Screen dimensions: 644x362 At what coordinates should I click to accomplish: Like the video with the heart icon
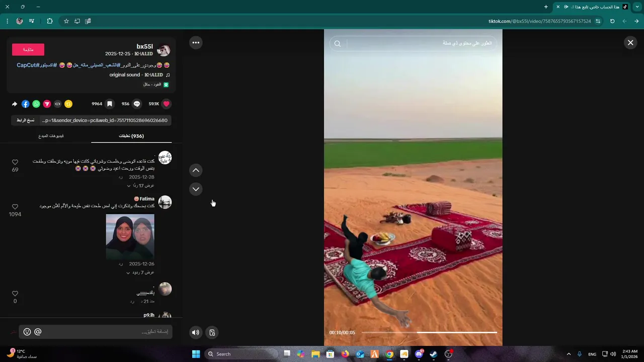click(167, 104)
